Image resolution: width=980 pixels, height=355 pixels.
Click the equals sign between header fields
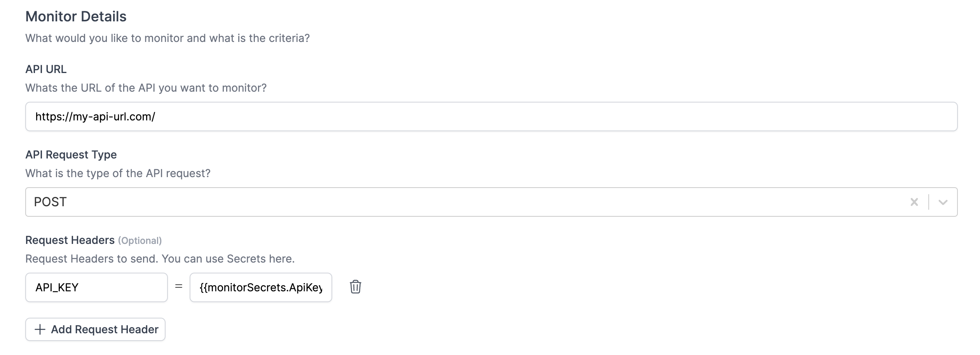click(178, 287)
